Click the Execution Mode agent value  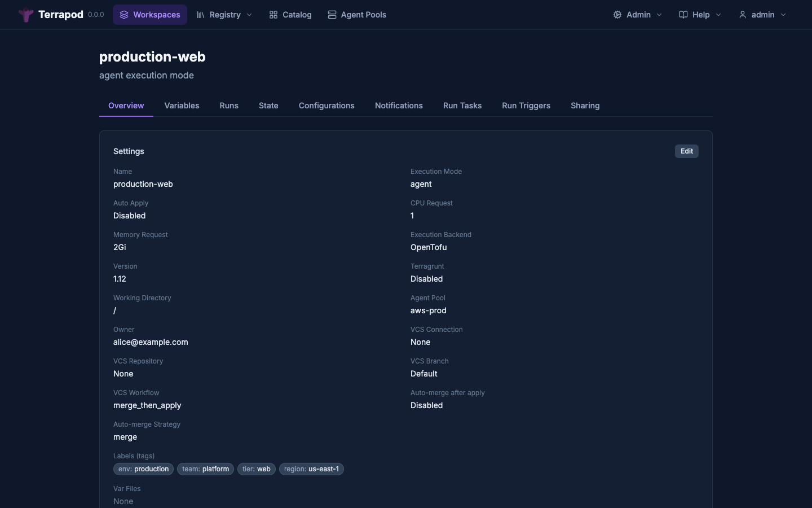pyautogui.click(x=421, y=184)
